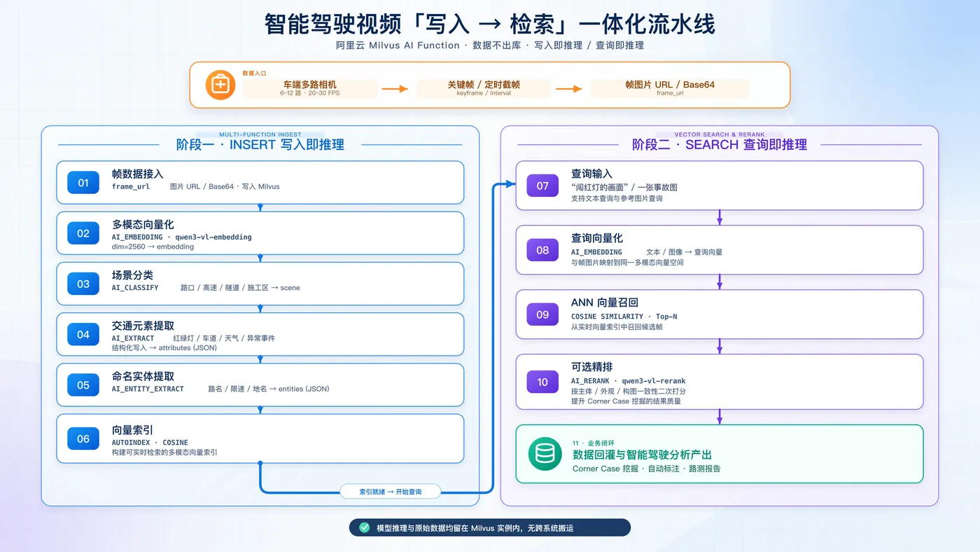Click the ANN 向量召回 card title
The image size is (980, 552).
(605, 303)
